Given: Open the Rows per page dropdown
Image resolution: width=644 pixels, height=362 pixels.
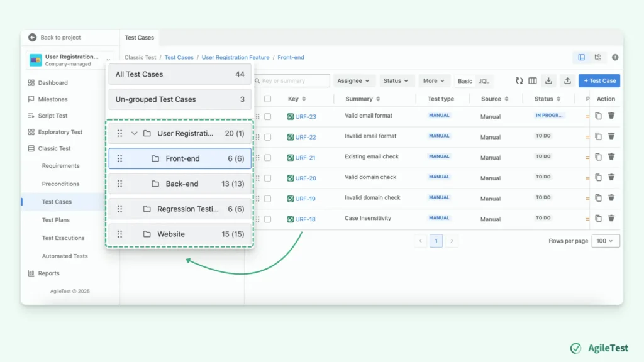Looking at the screenshot, I should [x=606, y=241].
